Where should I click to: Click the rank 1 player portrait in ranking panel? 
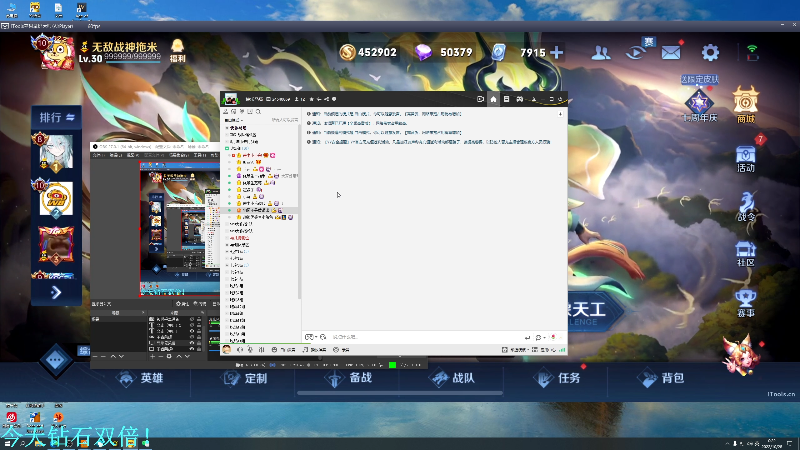[56, 153]
